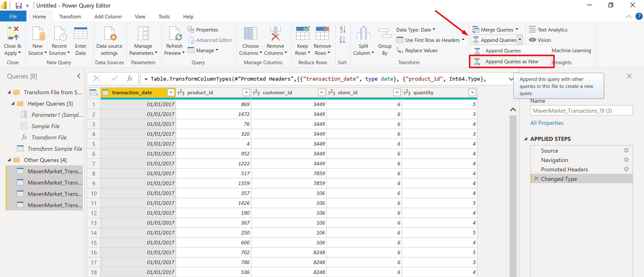Click the vertical scrollbar up arrow

[513, 110]
